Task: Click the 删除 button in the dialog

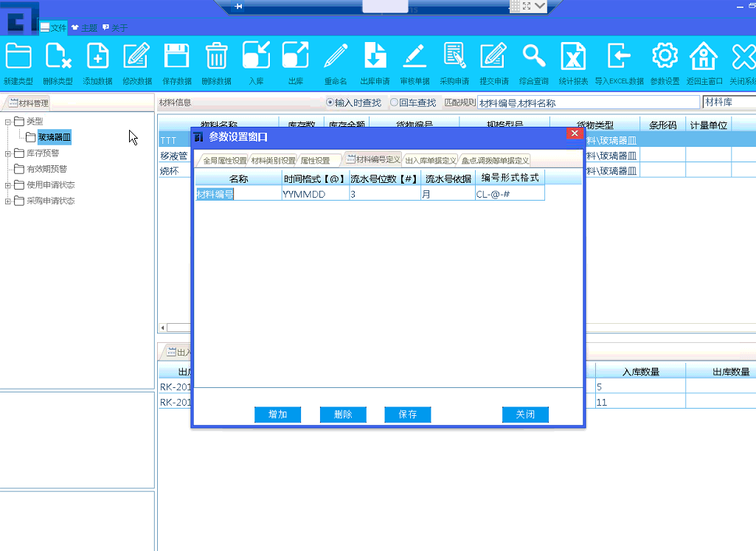Action: 343,415
